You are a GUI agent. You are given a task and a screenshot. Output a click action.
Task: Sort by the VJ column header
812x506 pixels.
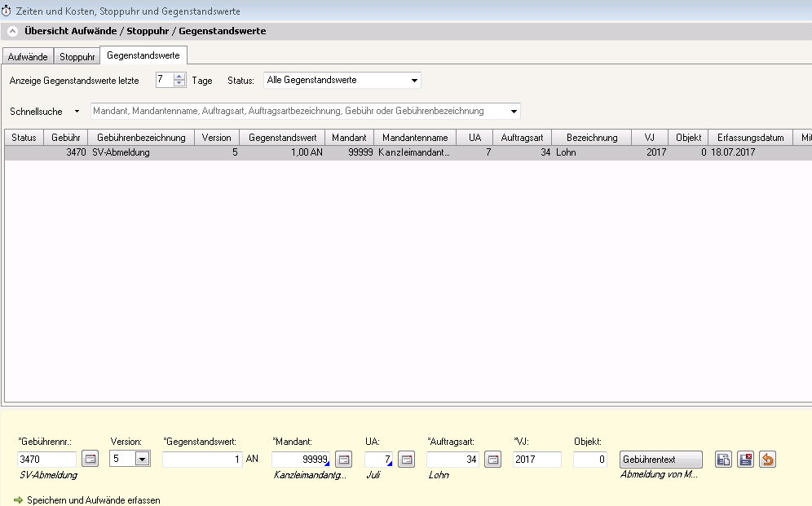point(650,138)
